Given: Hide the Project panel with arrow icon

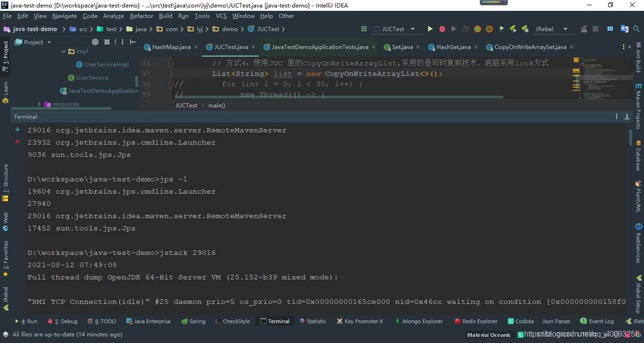Looking at the screenshot, I should tap(132, 42).
